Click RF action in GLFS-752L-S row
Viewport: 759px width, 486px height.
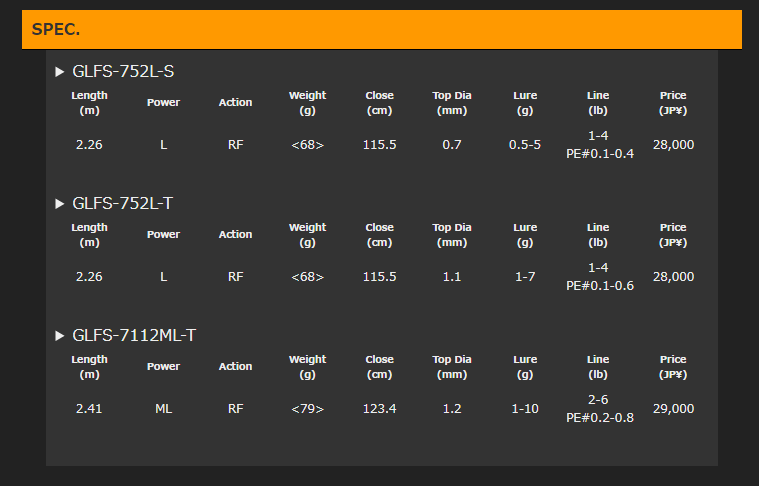coord(235,145)
